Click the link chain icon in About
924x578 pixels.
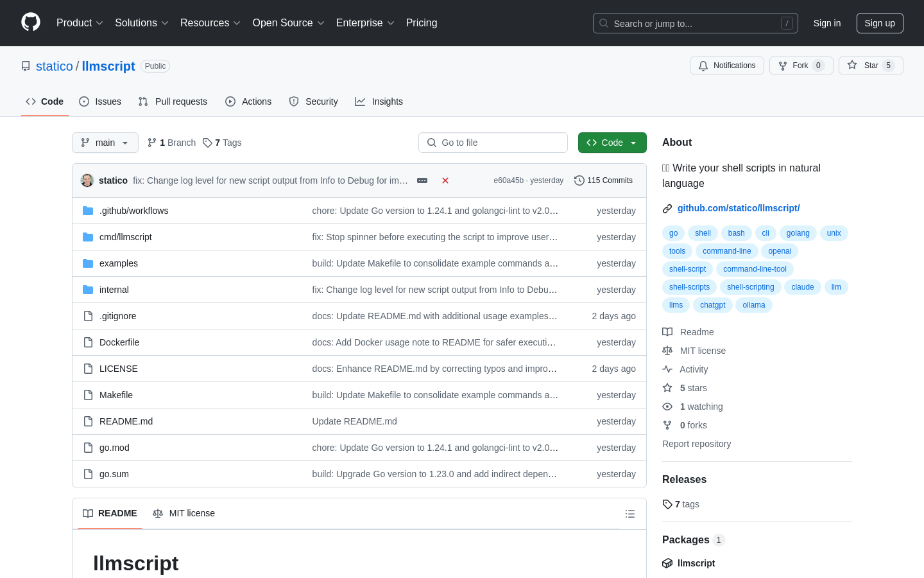click(x=667, y=208)
